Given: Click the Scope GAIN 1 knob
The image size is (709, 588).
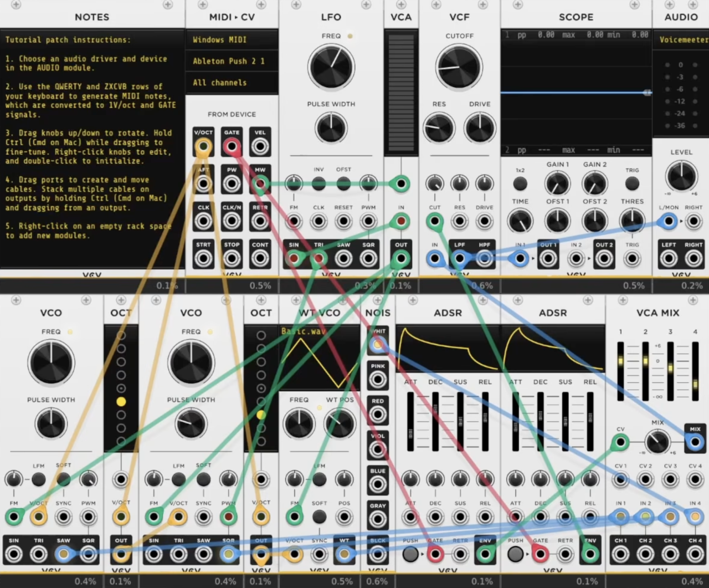Looking at the screenshot, I should pos(557,183).
